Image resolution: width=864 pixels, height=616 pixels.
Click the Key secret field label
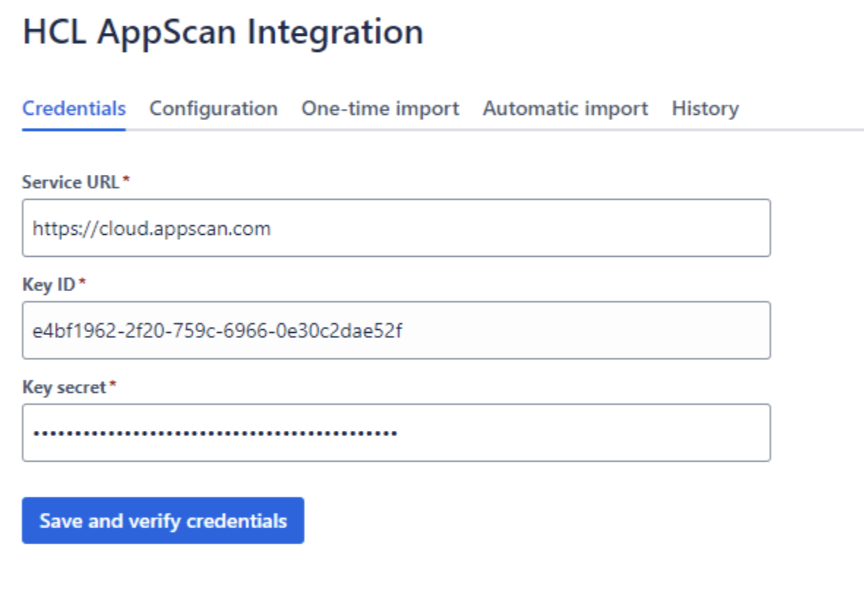tap(64, 387)
